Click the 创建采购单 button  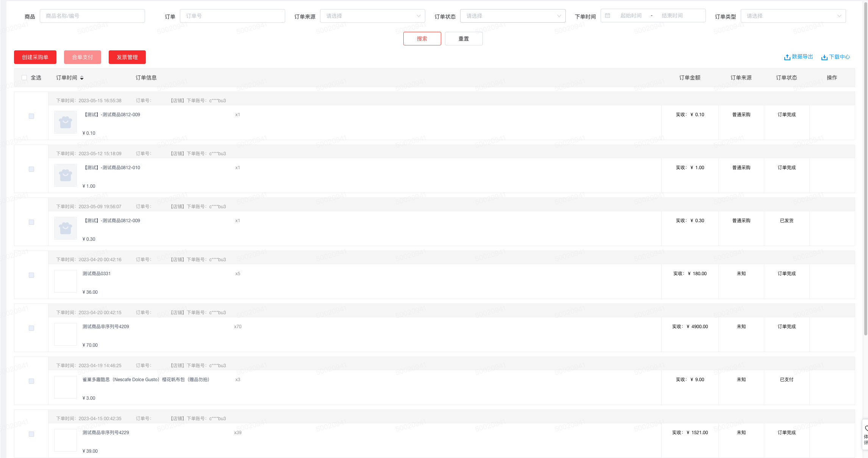point(35,57)
